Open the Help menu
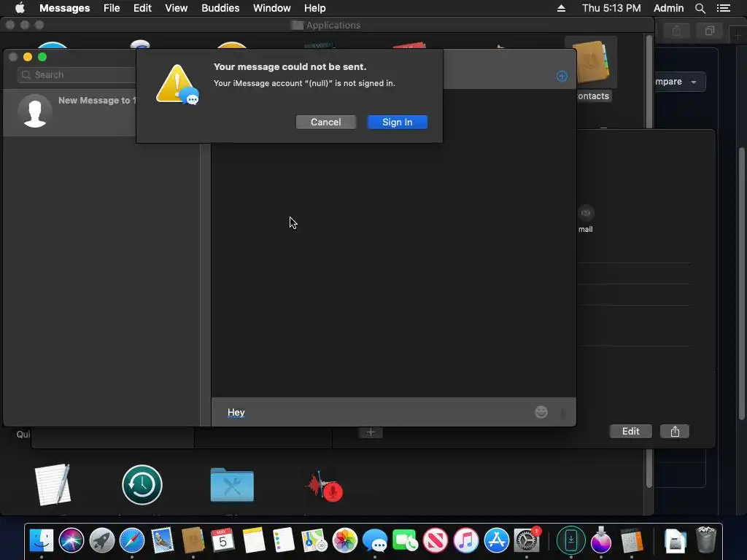This screenshot has height=560, width=747. tap(315, 8)
